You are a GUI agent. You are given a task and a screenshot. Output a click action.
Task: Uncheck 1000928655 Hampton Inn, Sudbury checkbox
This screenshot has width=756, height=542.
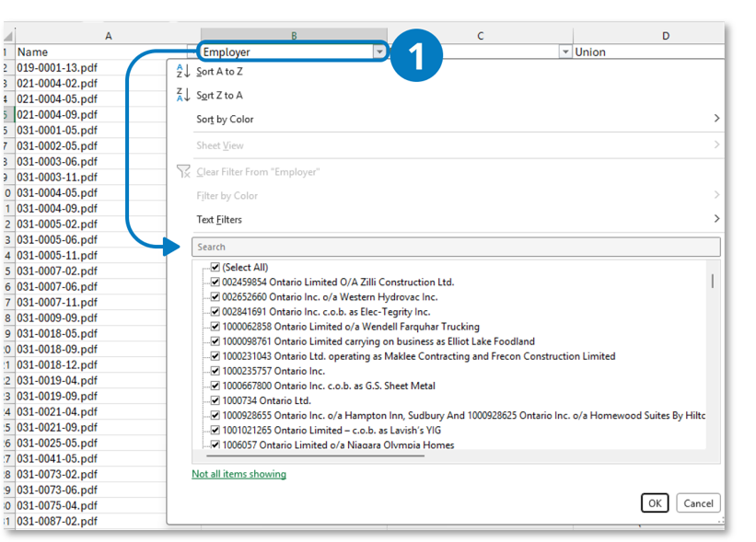click(x=215, y=415)
